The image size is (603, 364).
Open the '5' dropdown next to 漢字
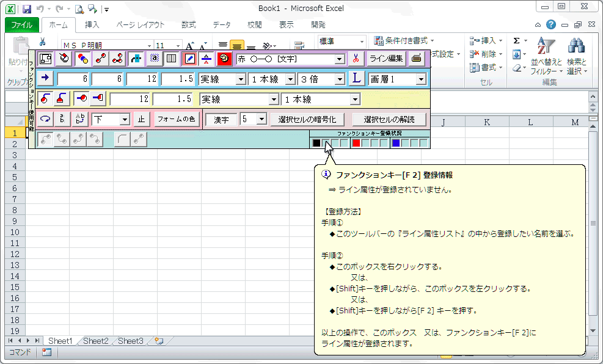tap(262, 118)
